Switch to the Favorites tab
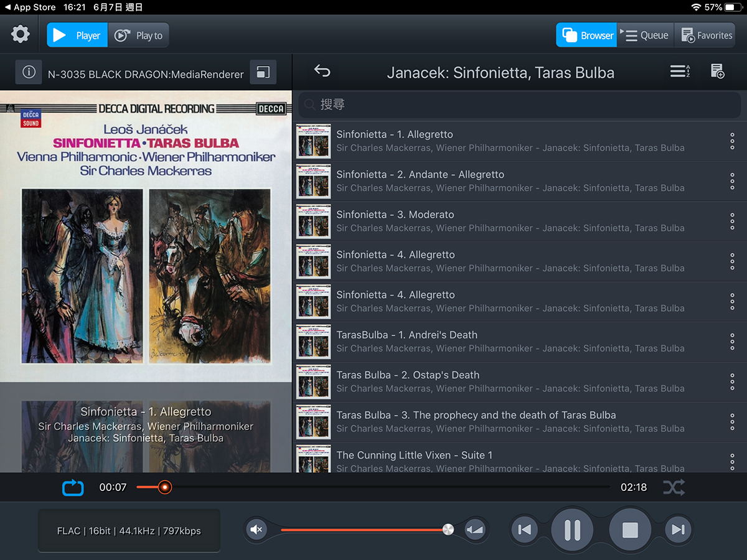Screen dimensions: 747x560 pos(706,35)
